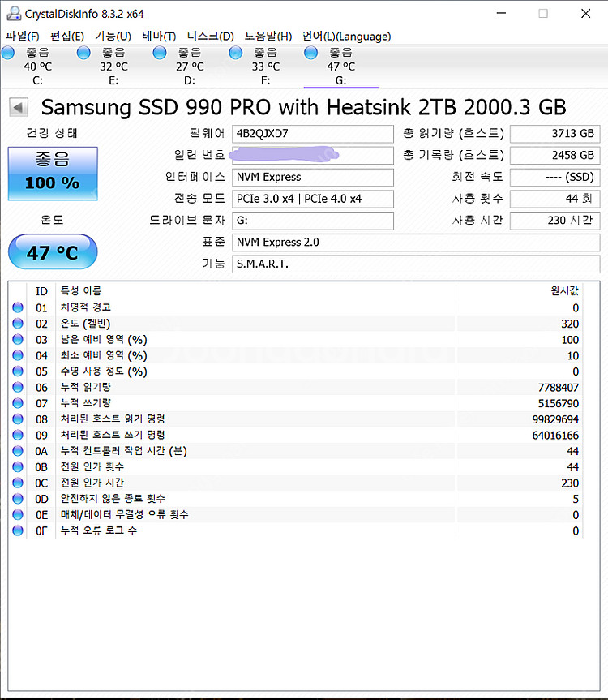Open the 파일(F) menu

(23, 37)
